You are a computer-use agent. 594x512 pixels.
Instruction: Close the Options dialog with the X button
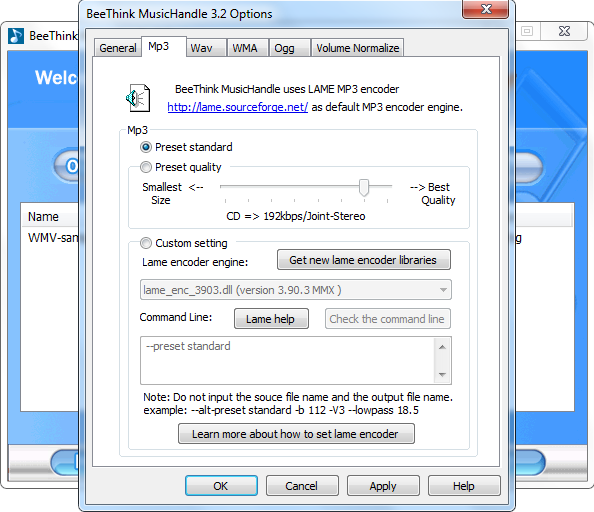tap(486, 8)
